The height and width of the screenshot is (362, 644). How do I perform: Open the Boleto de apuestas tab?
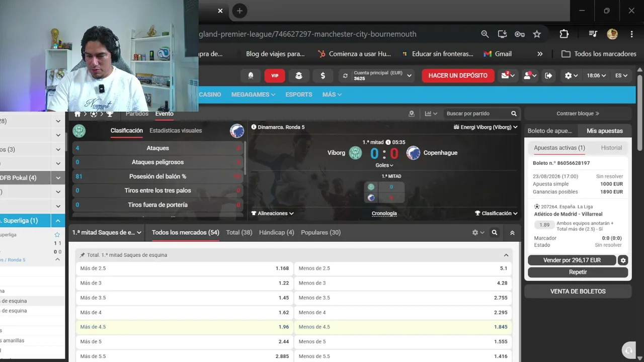point(550,131)
